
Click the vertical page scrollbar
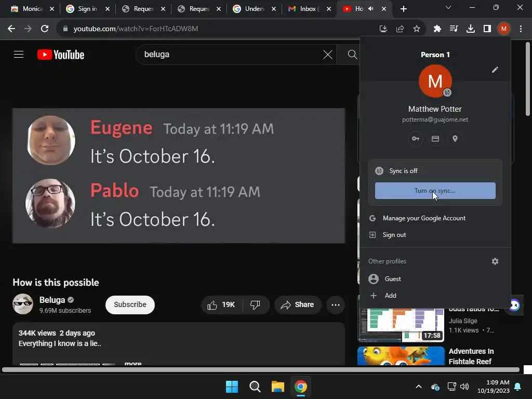(x=528, y=79)
